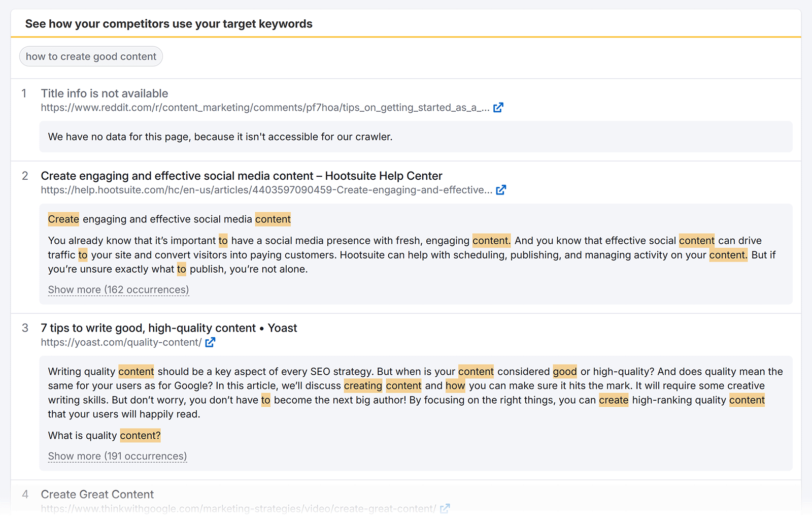Select the keyword chip 'how to create good content'
This screenshot has height=520, width=812.
91,56
